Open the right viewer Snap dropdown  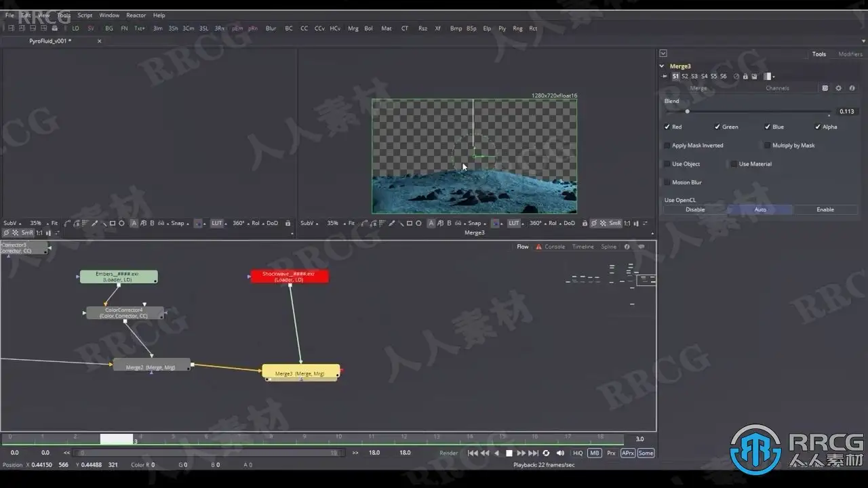(476, 223)
